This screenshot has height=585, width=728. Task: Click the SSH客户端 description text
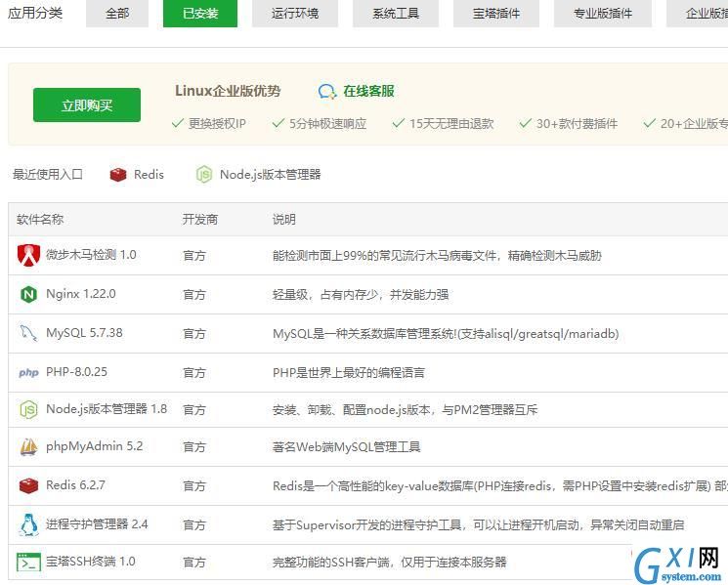coord(390,563)
